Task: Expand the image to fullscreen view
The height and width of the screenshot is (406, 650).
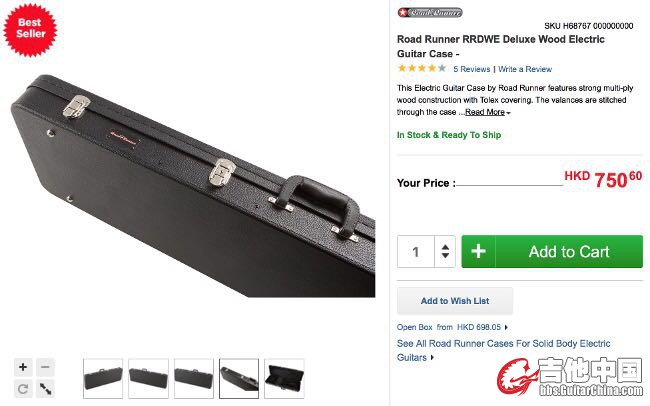Action: 45,389
